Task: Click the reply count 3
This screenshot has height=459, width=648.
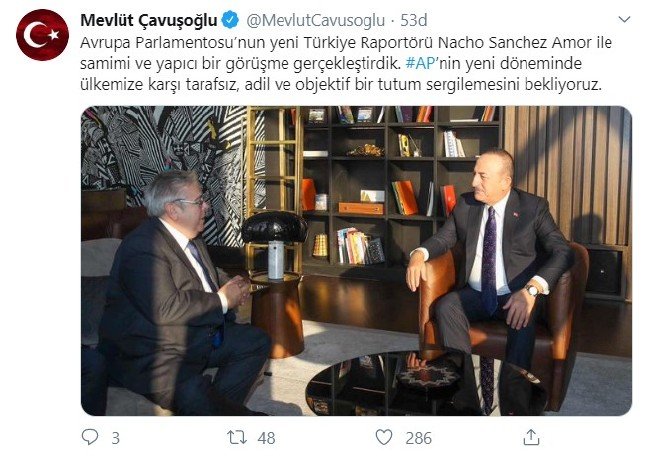Action: click(x=116, y=438)
